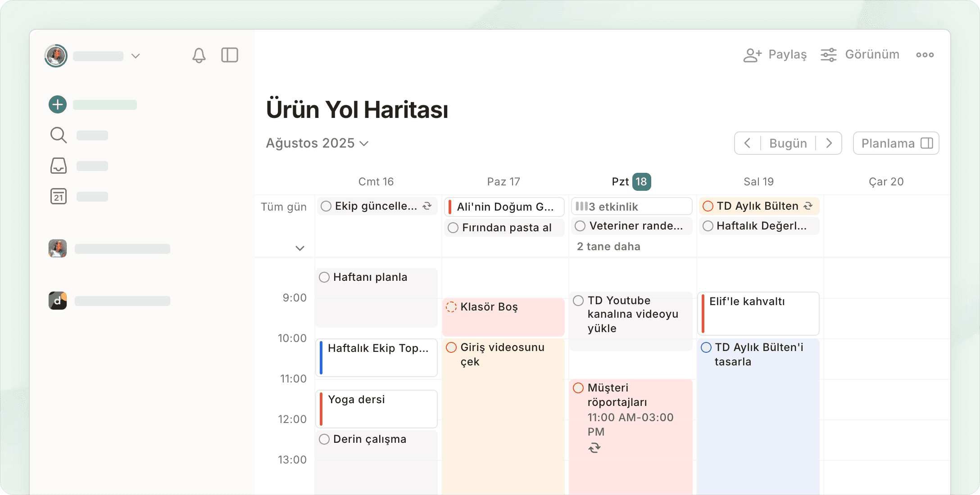
Task: Open search with magnifier icon
Action: (x=58, y=135)
